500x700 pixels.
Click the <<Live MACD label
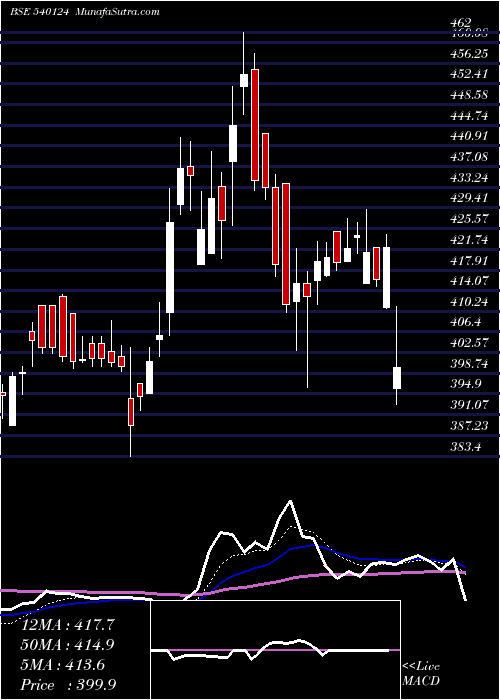tap(421, 674)
